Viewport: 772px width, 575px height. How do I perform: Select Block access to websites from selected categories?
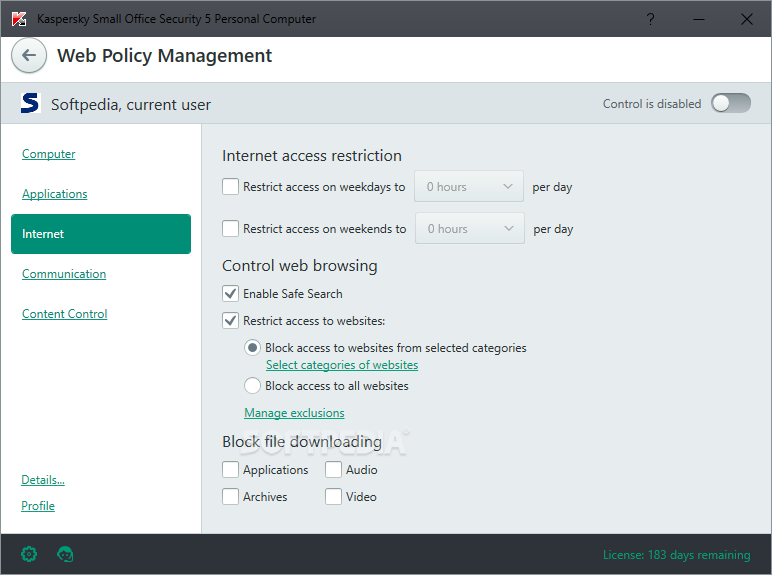pos(253,348)
